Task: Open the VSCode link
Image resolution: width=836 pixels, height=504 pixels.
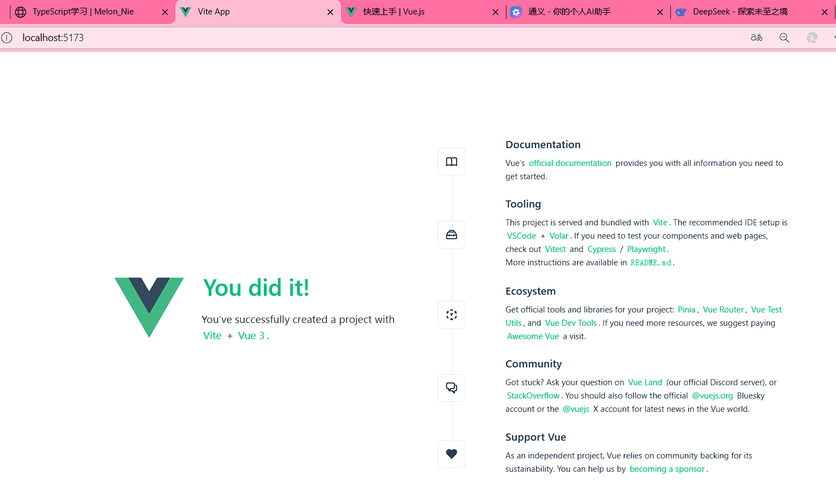Action: pyautogui.click(x=522, y=236)
